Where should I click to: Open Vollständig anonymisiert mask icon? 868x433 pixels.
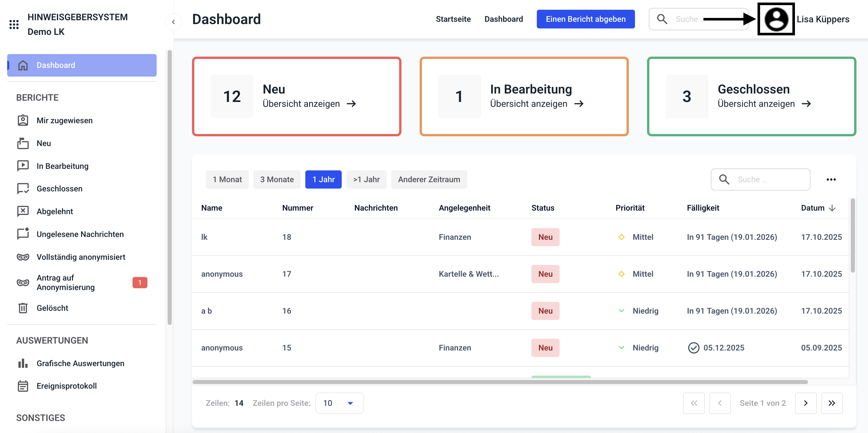(23, 257)
